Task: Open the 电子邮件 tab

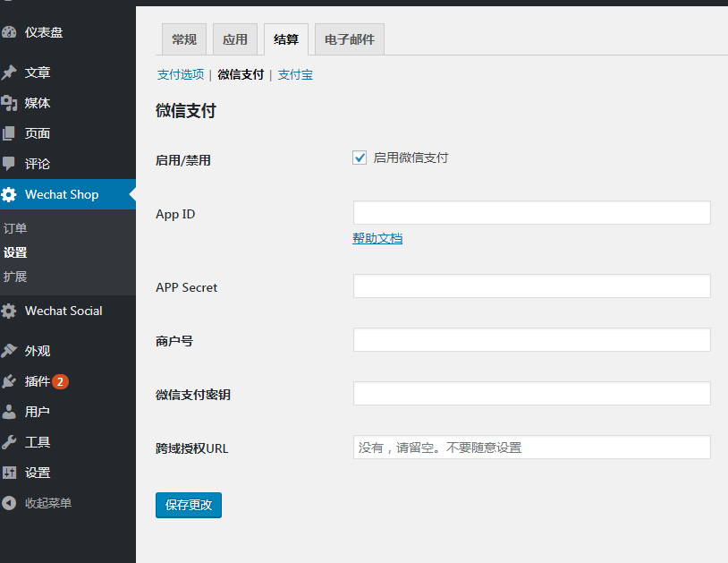Action: pos(350,39)
